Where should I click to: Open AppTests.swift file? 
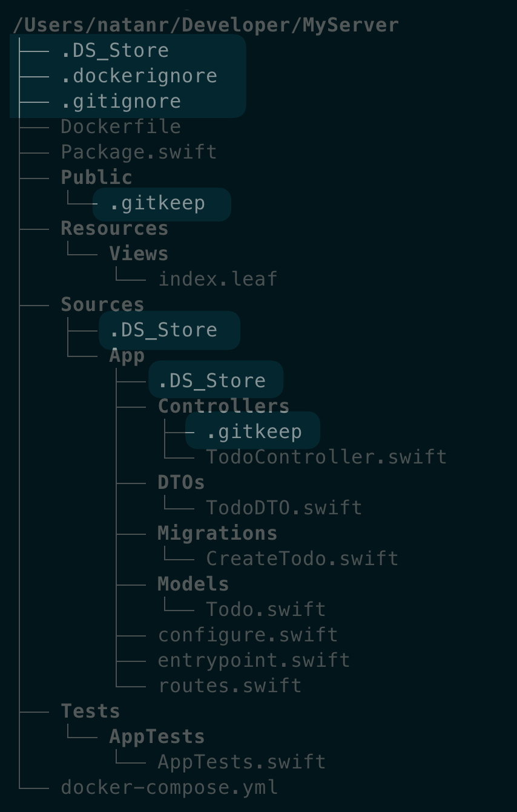[x=242, y=762]
